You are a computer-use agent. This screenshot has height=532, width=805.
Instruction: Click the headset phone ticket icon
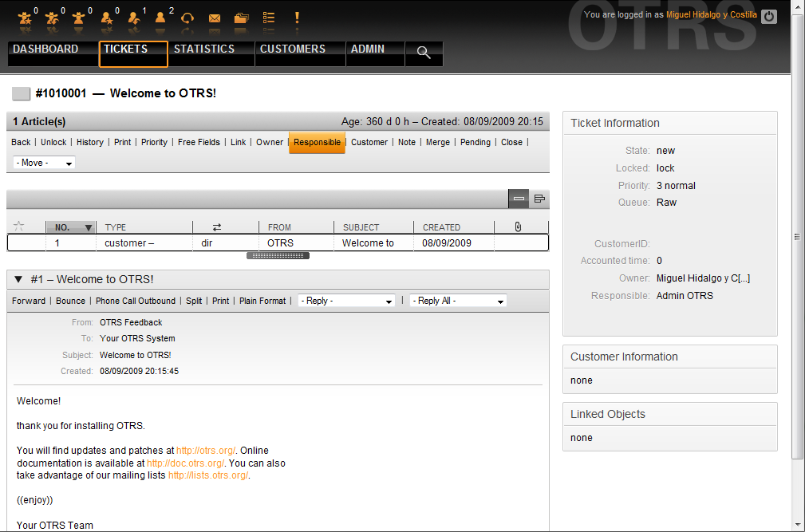[x=187, y=18]
